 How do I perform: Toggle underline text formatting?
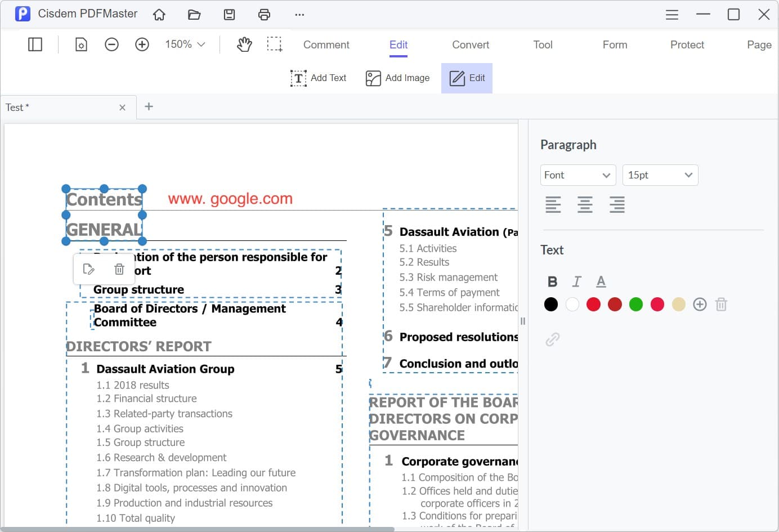(x=601, y=281)
